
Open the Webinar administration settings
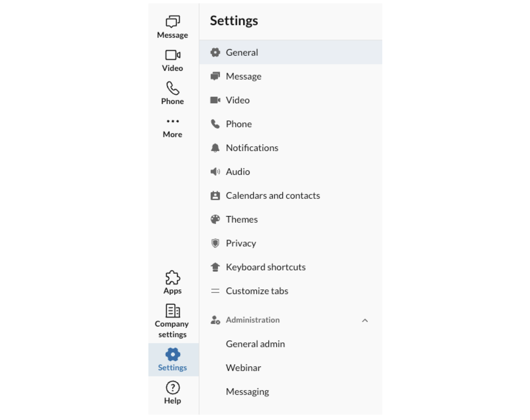(243, 368)
